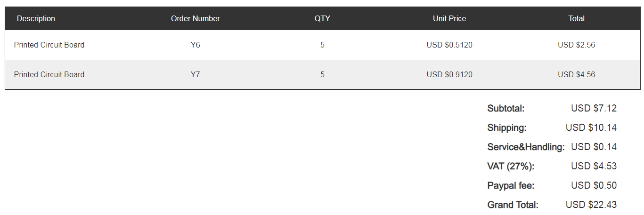Select the Order Number column header
The image size is (644, 215).
click(x=196, y=18)
